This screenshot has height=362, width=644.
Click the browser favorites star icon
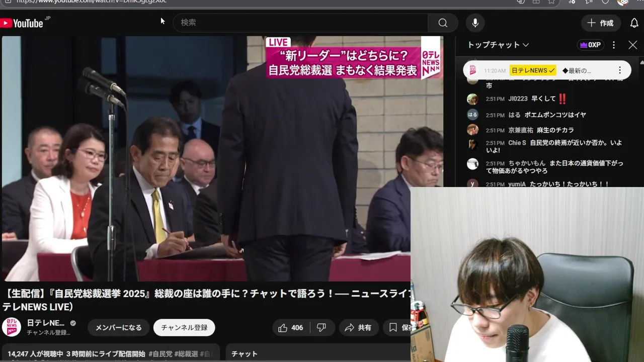point(551,2)
